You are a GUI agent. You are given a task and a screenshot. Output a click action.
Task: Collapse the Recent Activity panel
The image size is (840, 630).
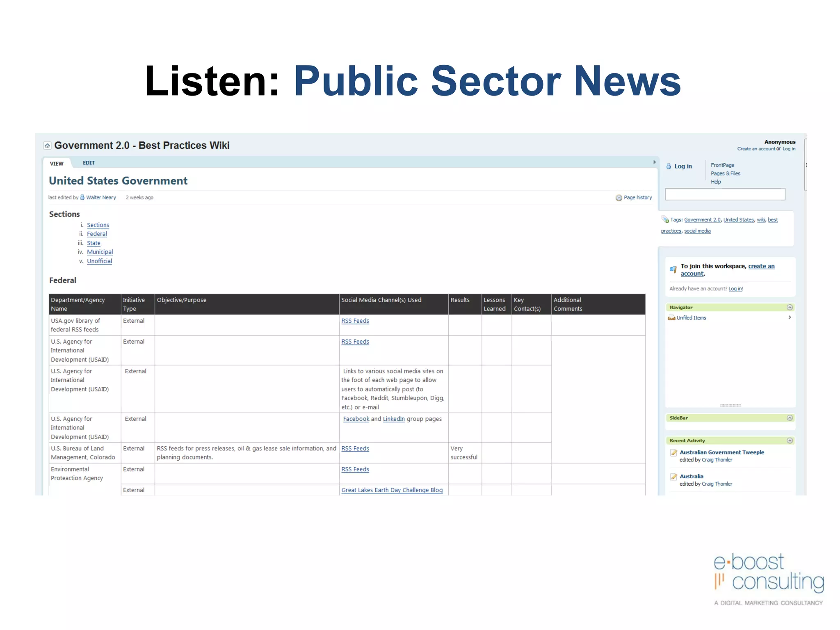tap(790, 441)
